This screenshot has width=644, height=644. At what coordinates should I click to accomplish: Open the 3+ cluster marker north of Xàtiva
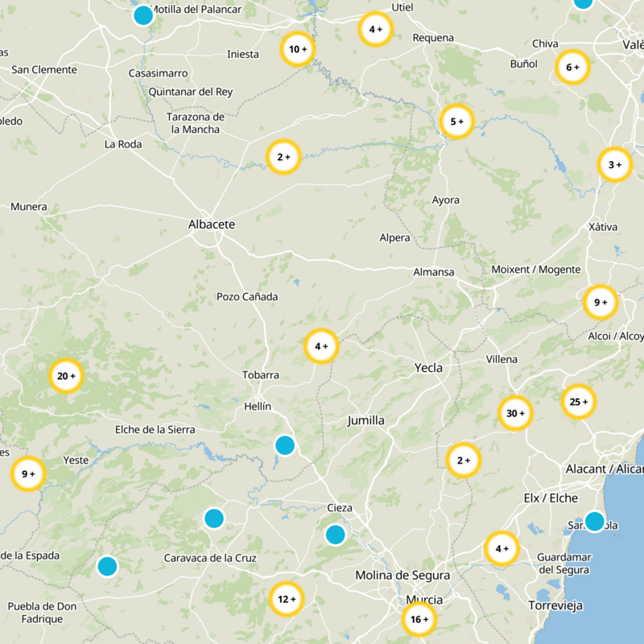point(614,165)
